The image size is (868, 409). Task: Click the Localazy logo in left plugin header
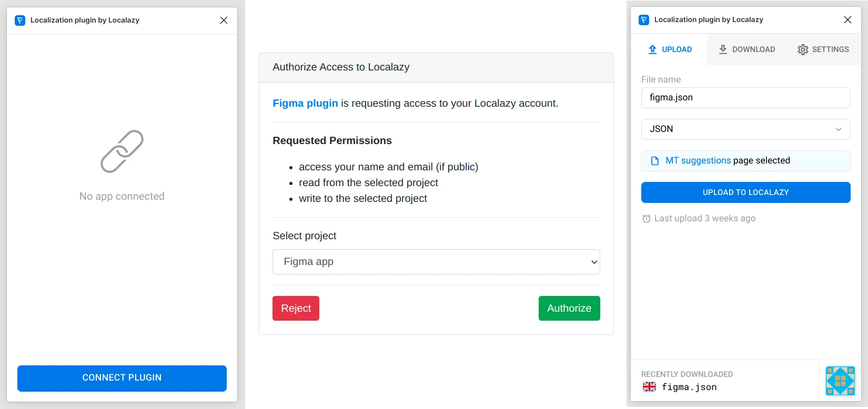tap(20, 21)
